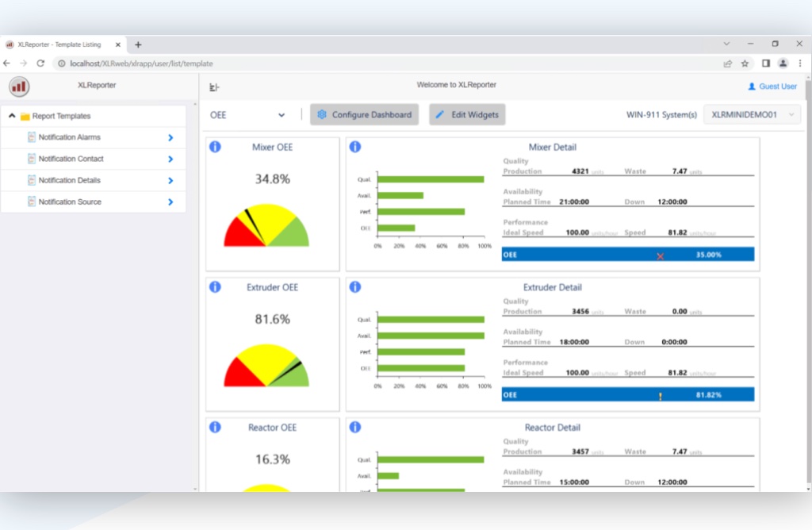This screenshot has width=812, height=530.
Task: Click Mixer Planned Time 21:00:00
Action: tap(574, 202)
